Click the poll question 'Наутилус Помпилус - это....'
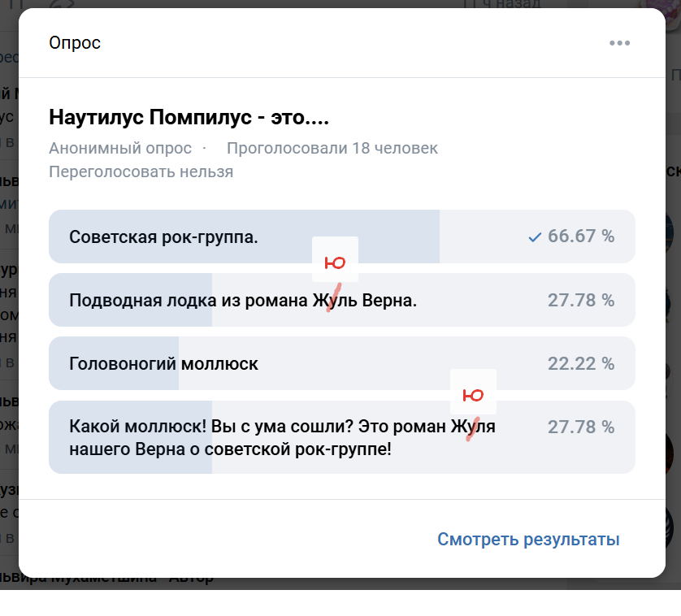The height and width of the screenshot is (616, 681). click(x=189, y=118)
